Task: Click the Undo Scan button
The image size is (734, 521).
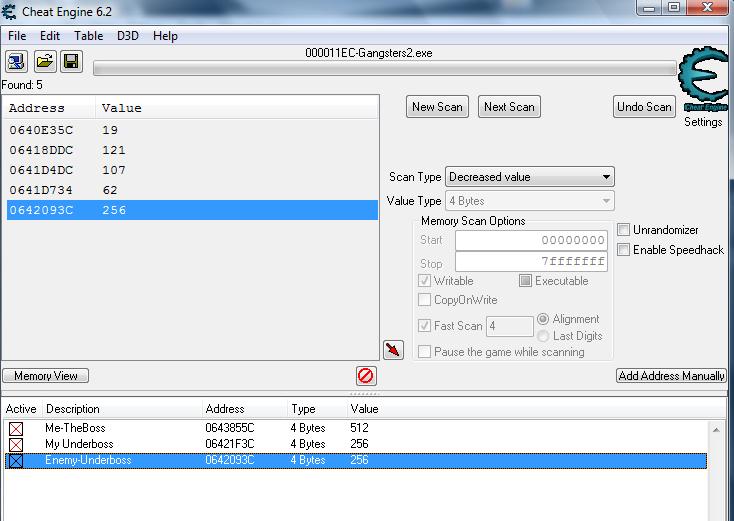Action: (644, 107)
